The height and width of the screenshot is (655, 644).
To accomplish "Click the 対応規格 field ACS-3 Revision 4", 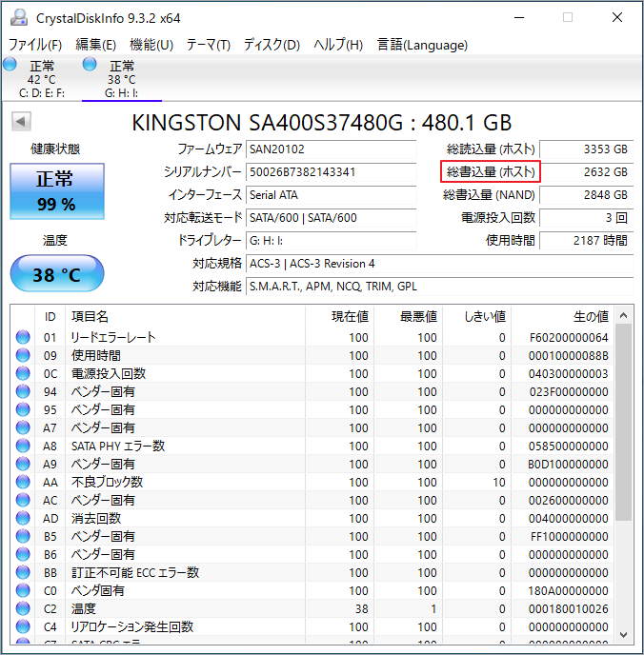I will pos(439,264).
